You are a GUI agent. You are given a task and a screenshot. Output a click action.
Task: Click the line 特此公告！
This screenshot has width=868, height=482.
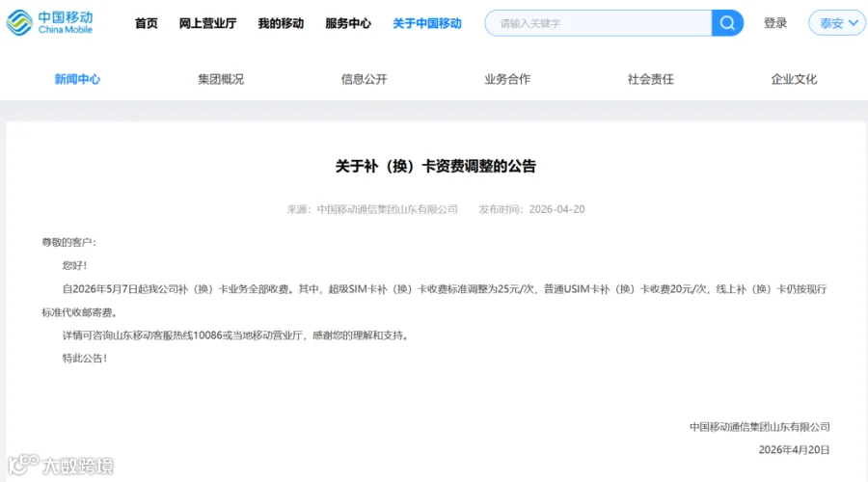point(85,359)
